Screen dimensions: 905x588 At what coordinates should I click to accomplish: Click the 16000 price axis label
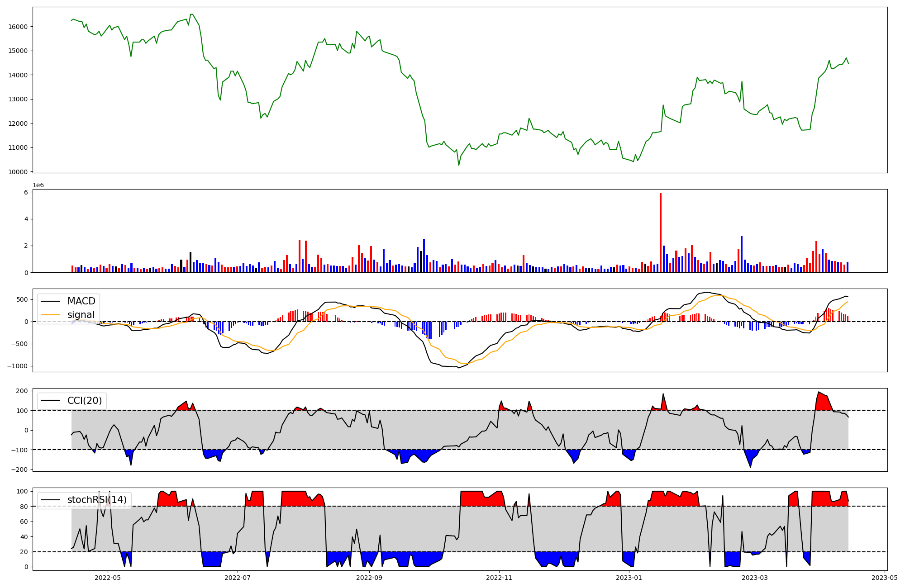[x=18, y=27]
